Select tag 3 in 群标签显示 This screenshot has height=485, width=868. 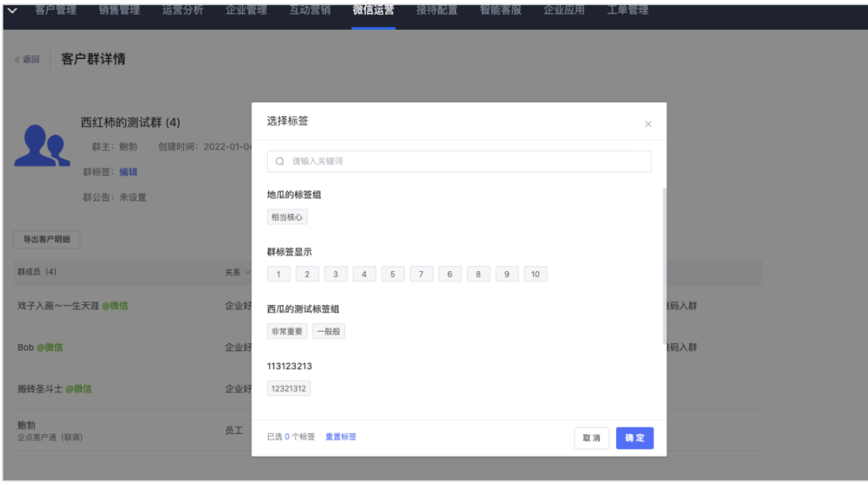click(336, 274)
